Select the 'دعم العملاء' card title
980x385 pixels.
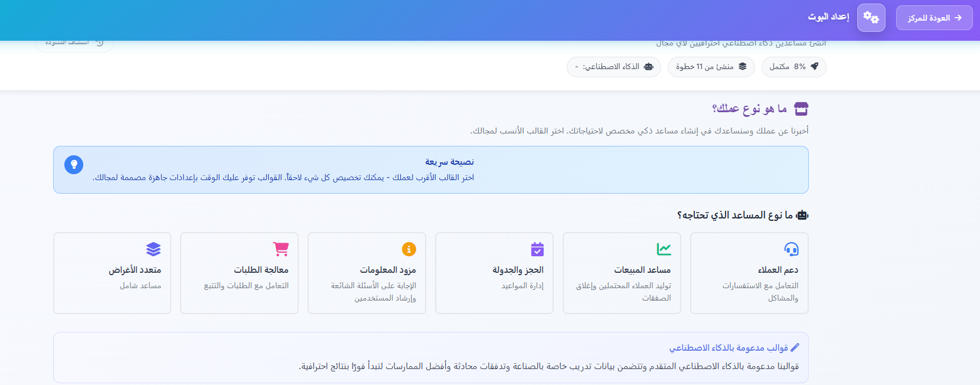tap(778, 270)
